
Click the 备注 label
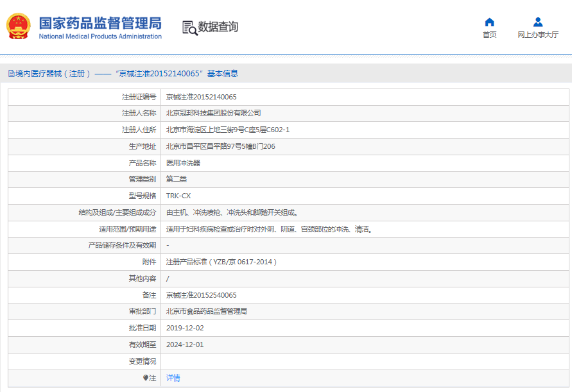coord(149,295)
